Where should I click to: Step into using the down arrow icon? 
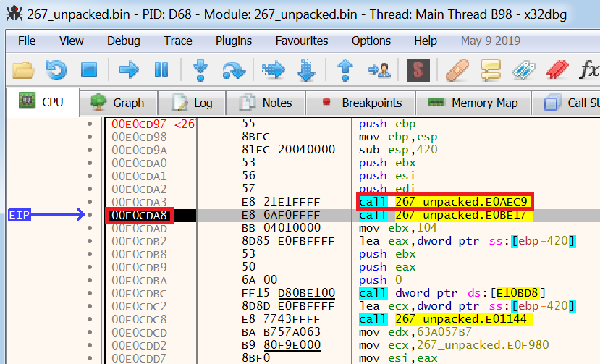pos(200,70)
